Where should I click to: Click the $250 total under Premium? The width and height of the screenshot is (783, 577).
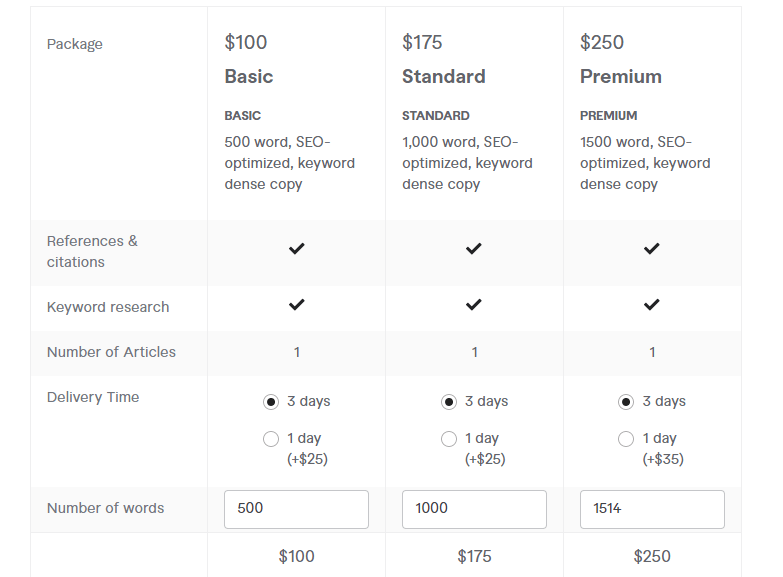[x=652, y=557]
